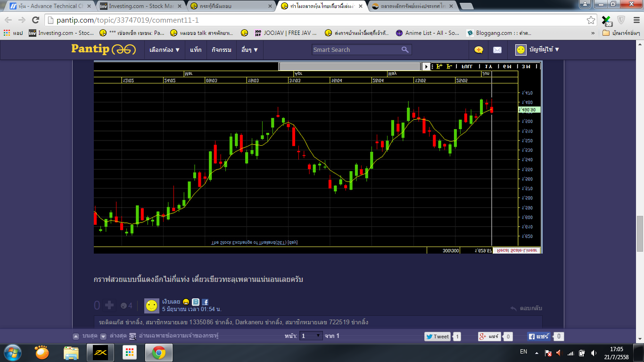Share via the Google+ แชร์ button
Screen dimensions: 644x362
(489, 337)
